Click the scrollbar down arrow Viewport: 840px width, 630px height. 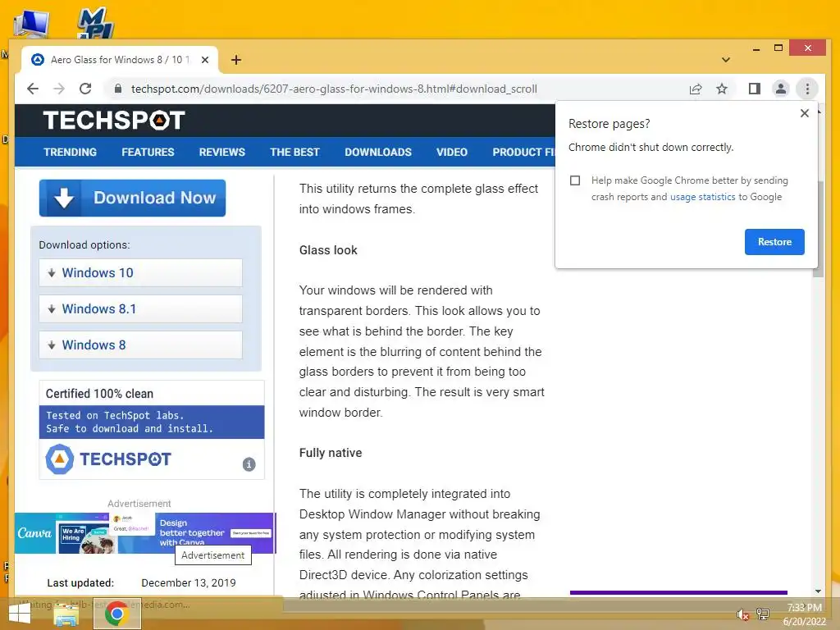[818, 591]
